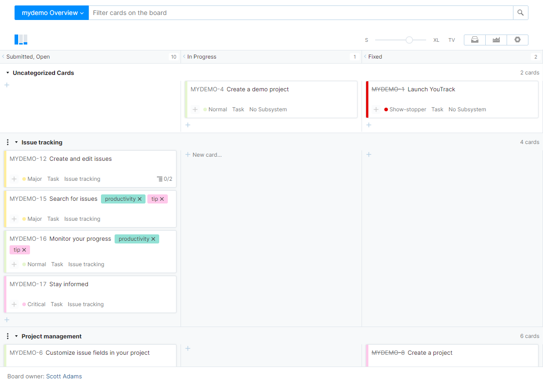The image size is (543, 392).
Task: Focus the Filter cards input field
Action: tap(300, 13)
